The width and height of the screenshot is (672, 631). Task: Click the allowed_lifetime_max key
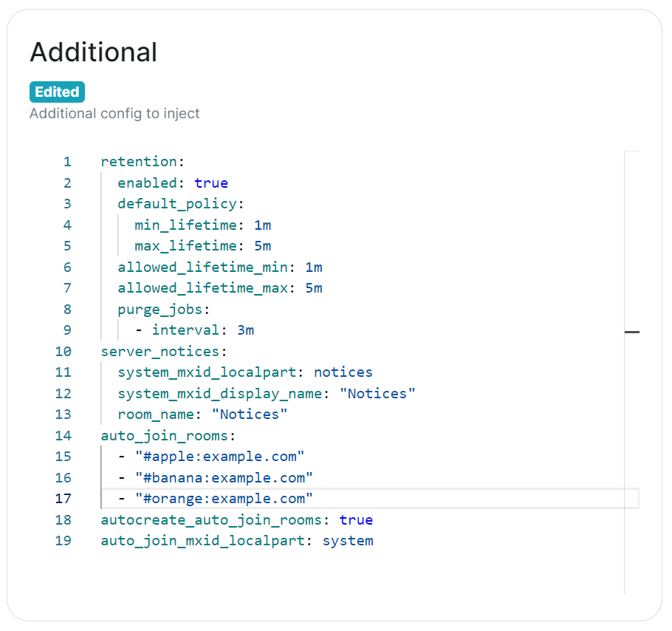click(202, 288)
